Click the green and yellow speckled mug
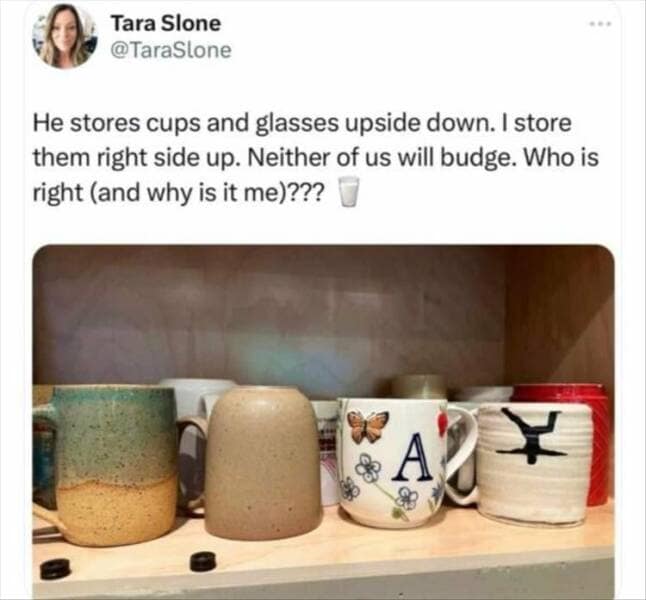This screenshot has width=646, height=600. [108, 465]
